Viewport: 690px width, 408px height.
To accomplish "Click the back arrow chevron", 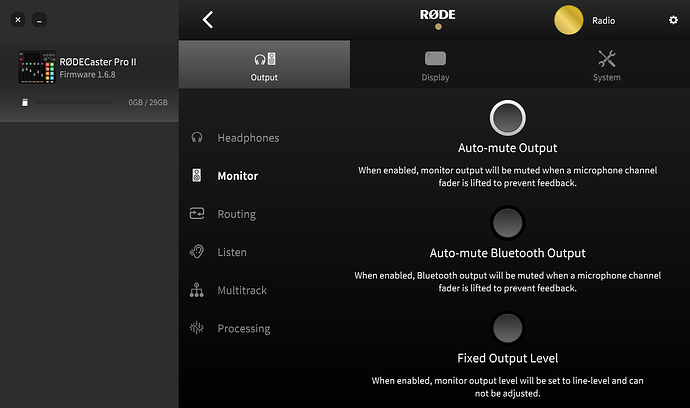I will 208,20.
